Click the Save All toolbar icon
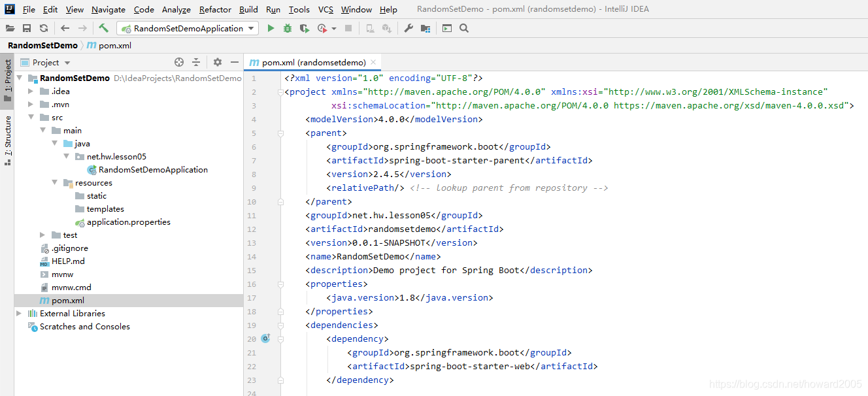868x396 pixels. 27,28
